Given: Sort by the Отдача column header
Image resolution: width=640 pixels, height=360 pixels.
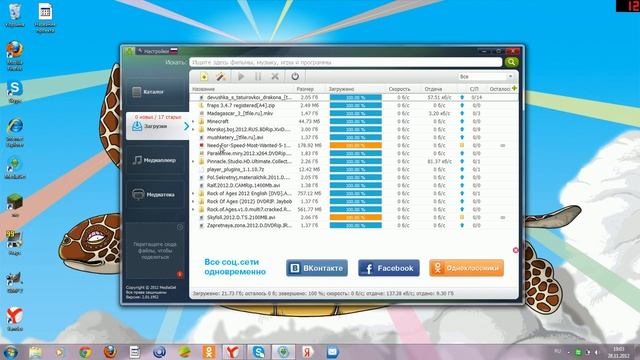Looking at the screenshot, I should pos(433,89).
